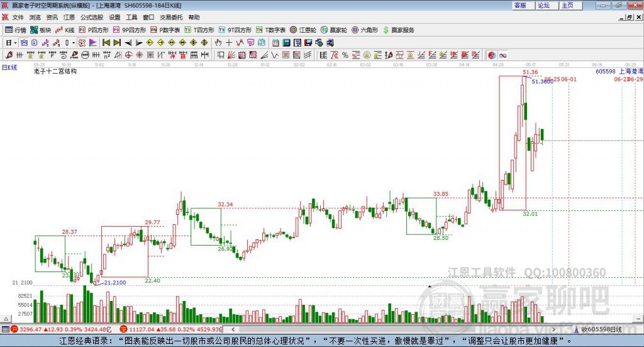Pick the pencil drawing tool in drawing toolbar
The image size is (644, 347).
coord(9,55)
